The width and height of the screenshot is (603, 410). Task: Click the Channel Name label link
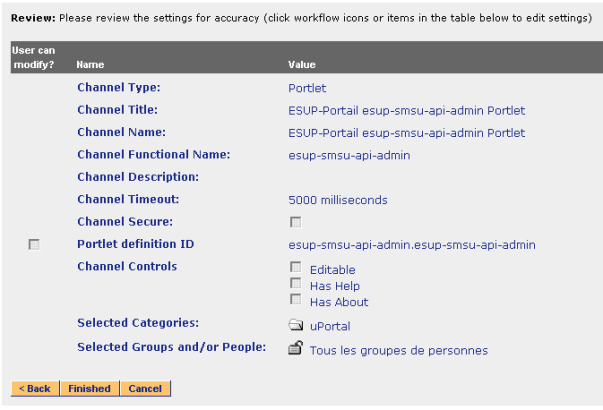[121, 132]
